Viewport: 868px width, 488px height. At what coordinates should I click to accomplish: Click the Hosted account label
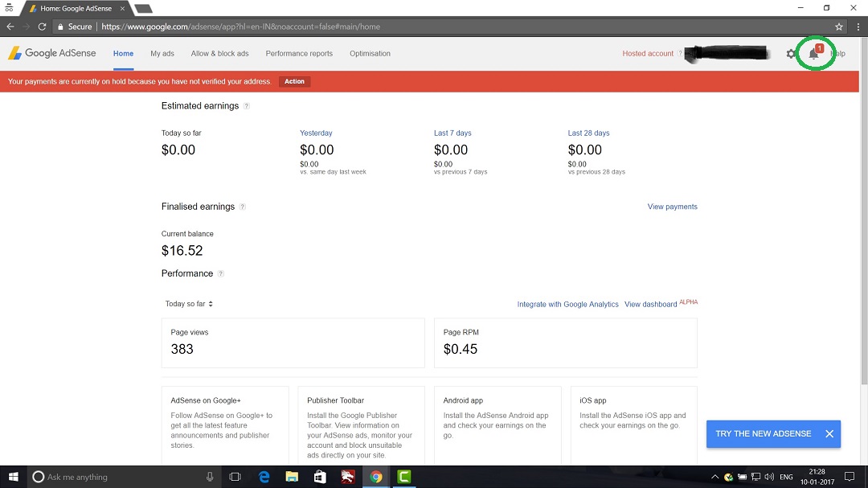648,54
